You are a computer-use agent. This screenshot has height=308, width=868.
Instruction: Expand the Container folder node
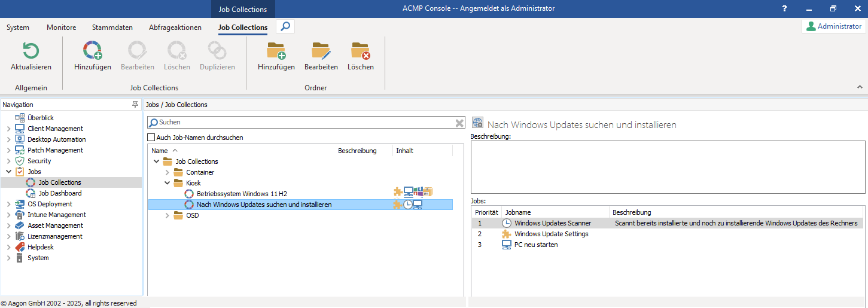coord(167,172)
